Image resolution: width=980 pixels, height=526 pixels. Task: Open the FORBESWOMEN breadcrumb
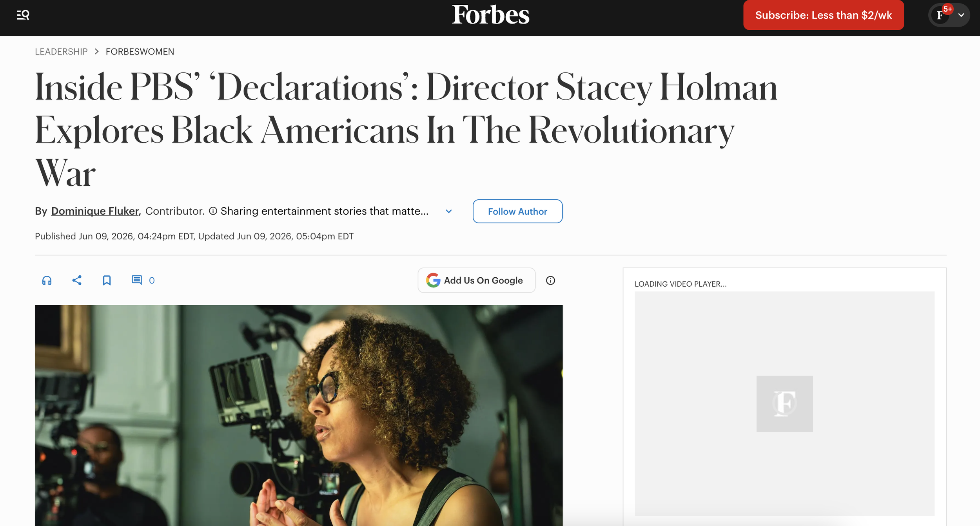pyautogui.click(x=140, y=52)
